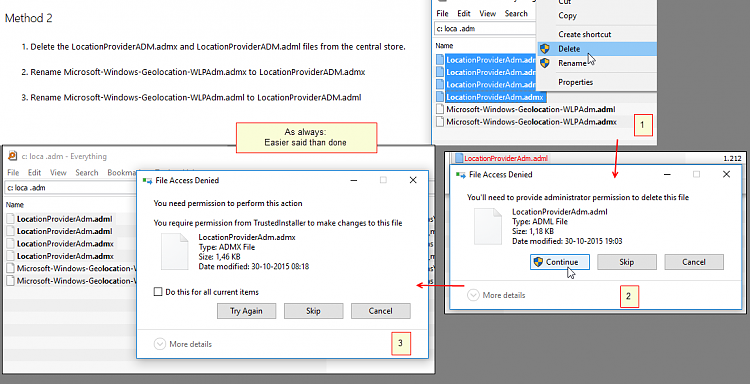Open Properties from the context menu
Viewport: 750px width, 384px height.
[x=575, y=82]
